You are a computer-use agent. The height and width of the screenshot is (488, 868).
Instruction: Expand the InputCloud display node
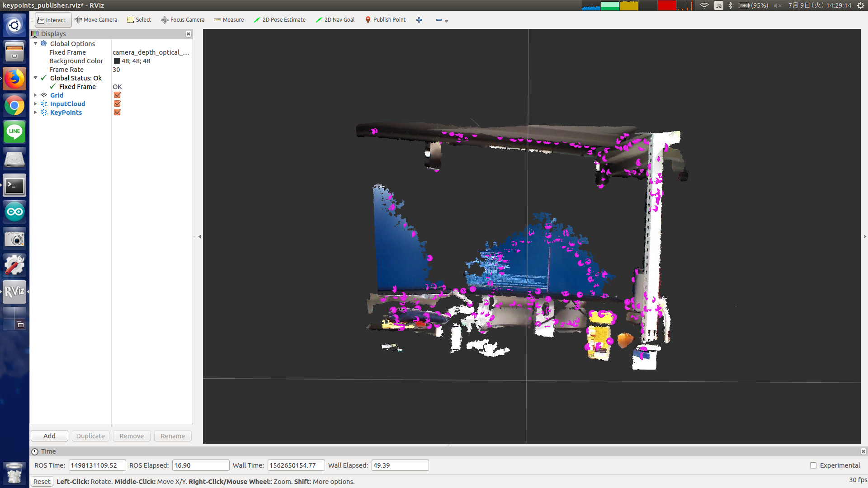point(36,103)
